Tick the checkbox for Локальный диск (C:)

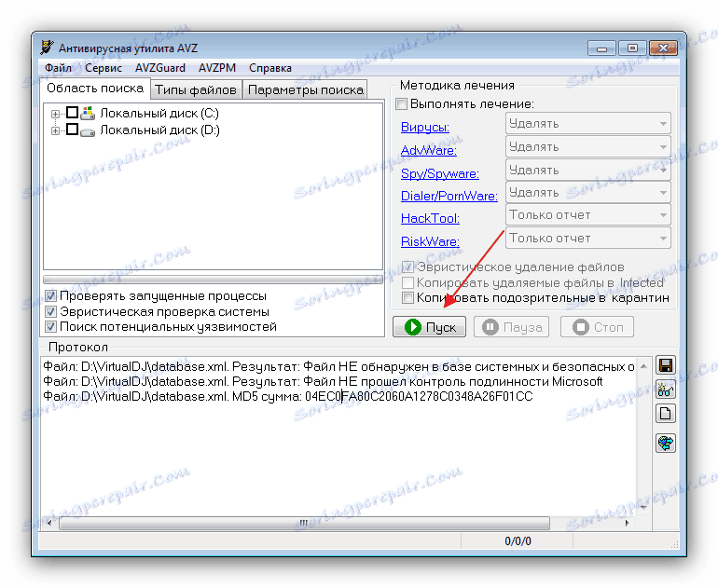(x=73, y=112)
